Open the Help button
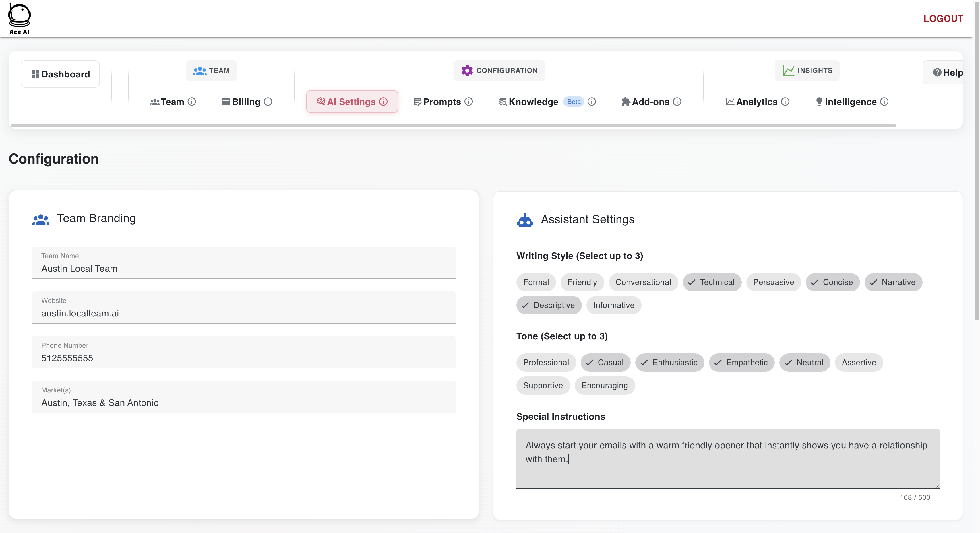Screen dimensions: 980x533 (948, 72)
